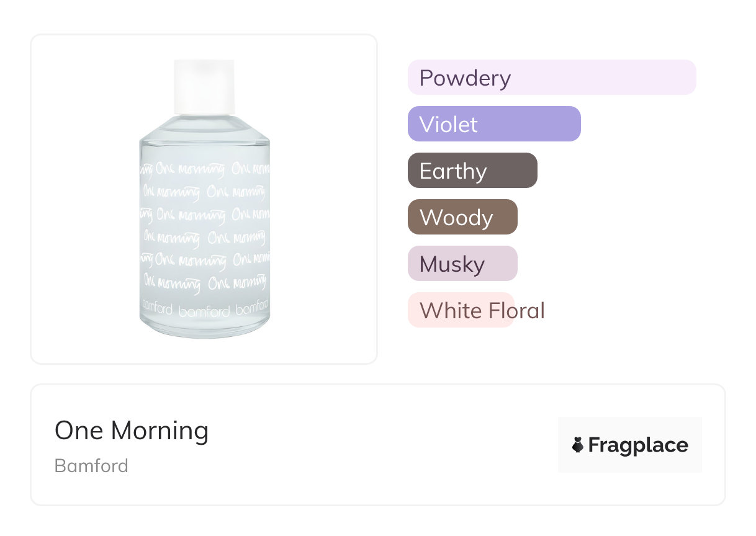Click the Fragplace perfume bottle logo icon
756x536 pixels.
click(578, 445)
